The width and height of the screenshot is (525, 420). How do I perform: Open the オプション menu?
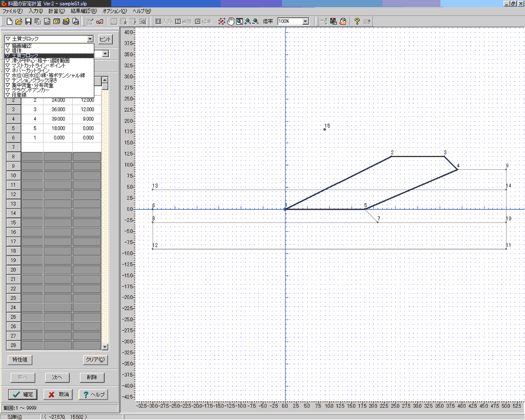tap(114, 11)
